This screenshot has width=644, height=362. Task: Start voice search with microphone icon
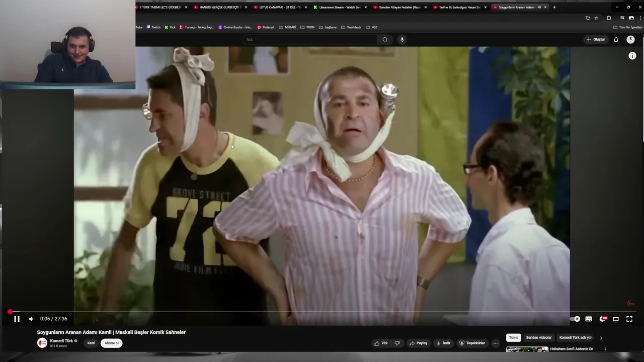tap(402, 39)
